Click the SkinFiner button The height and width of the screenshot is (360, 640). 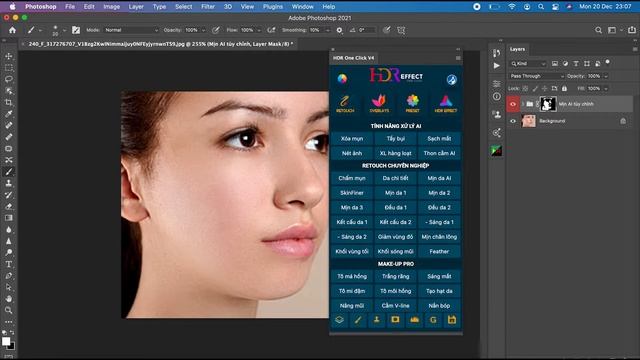[352, 193]
